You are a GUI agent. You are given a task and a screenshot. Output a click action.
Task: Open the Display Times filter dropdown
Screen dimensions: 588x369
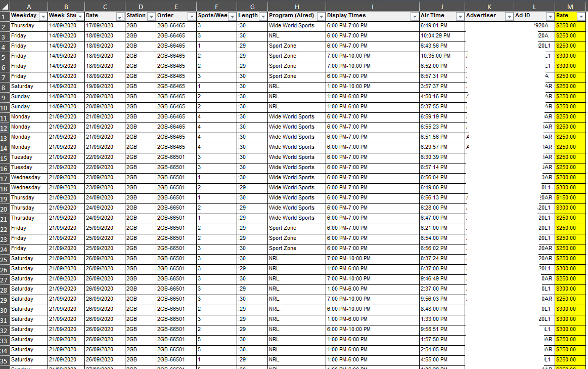point(415,17)
